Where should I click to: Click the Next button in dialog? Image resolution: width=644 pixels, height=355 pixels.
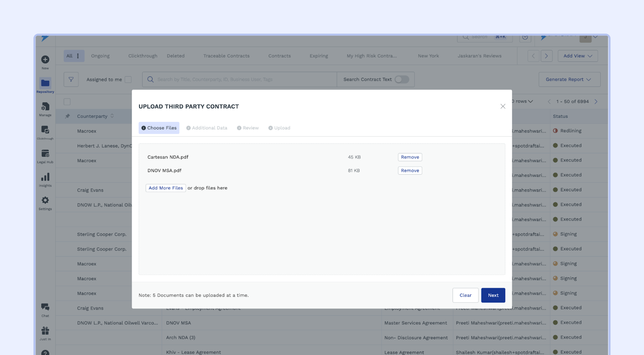tap(493, 295)
